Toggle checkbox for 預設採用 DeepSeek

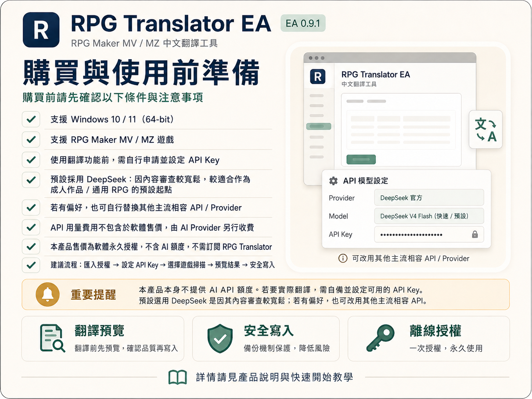(x=31, y=180)
